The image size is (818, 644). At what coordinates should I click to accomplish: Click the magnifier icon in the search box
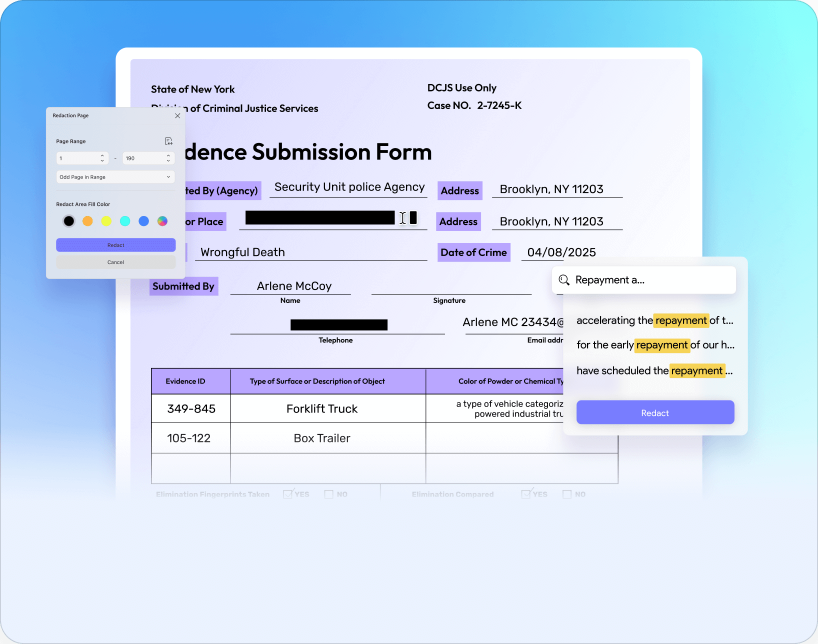click(x=564, y=280)
